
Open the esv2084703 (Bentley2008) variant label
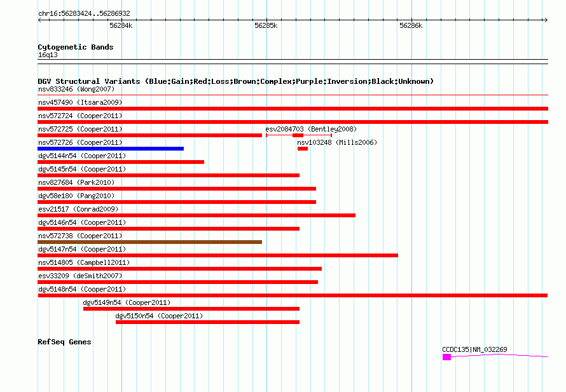click(311, 129)
